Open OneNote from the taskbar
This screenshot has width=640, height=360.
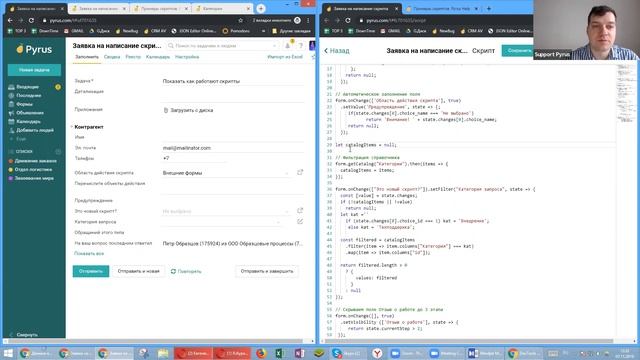pyautogui.click(x=299, y=353)
